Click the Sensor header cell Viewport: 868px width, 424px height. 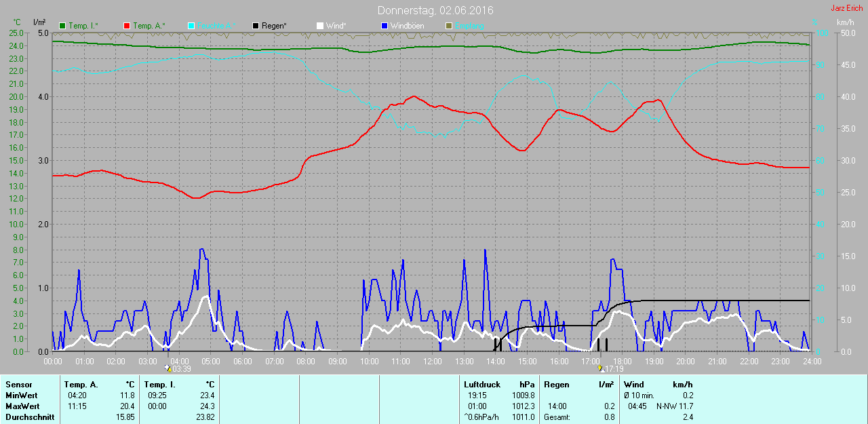tap(19, 385)
